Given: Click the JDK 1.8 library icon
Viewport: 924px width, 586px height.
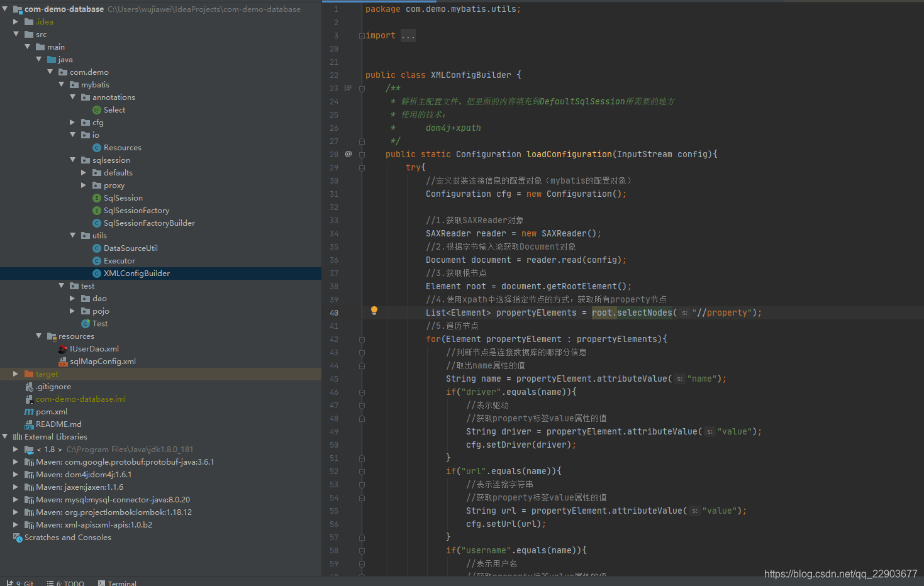Looking at the screenshot, I should [x=29, y=450].
